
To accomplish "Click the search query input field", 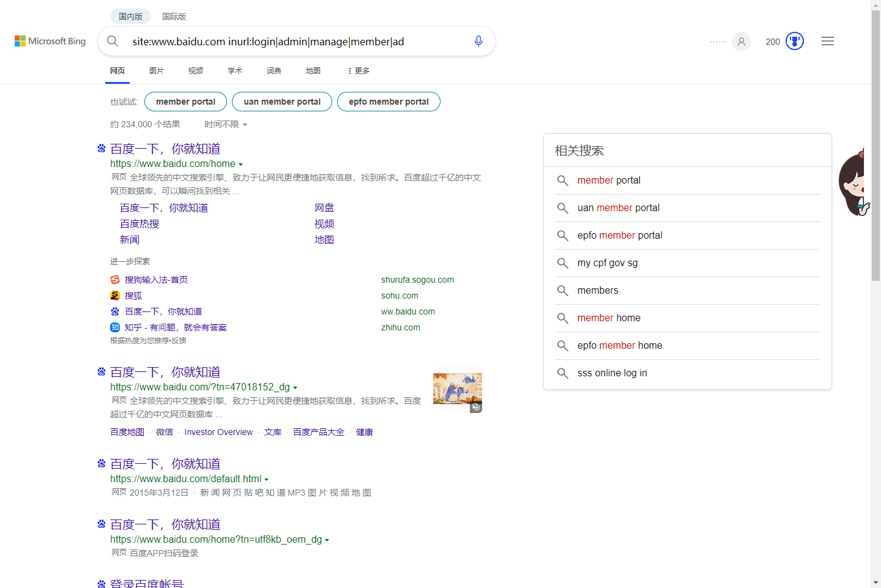I will 297,42.
